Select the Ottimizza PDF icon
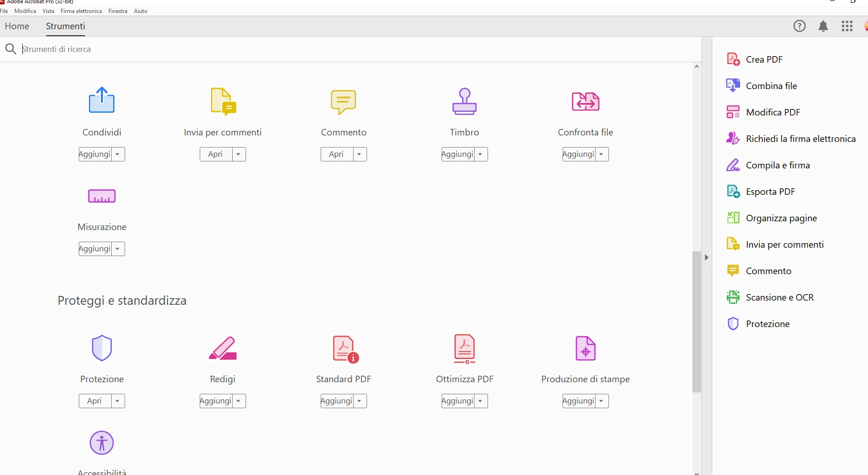 464,349
